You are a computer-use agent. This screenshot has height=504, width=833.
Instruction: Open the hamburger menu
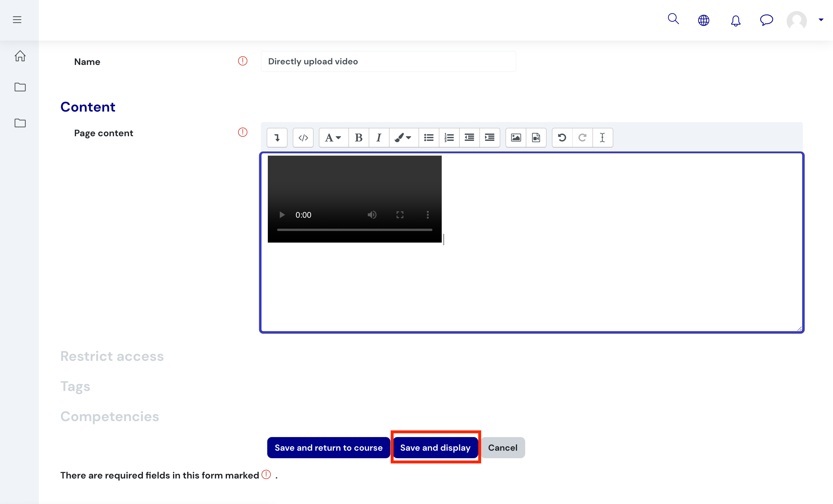(x=17, y=20)
